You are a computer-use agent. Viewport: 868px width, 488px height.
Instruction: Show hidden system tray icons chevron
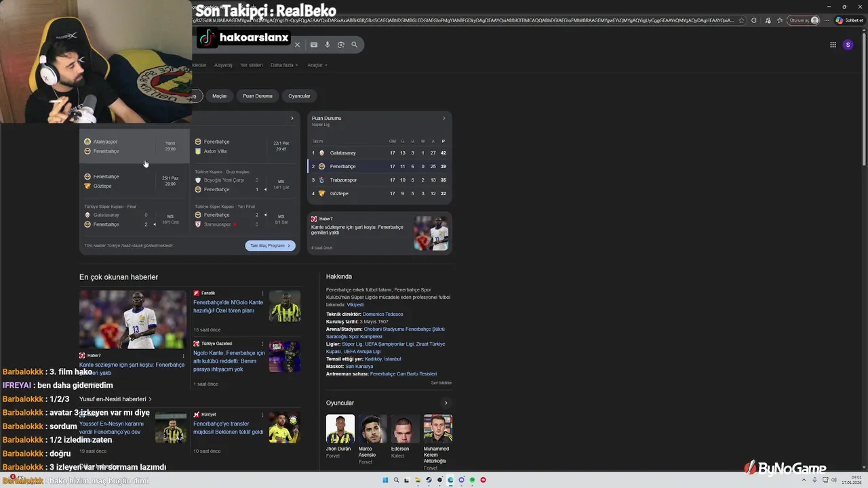coord(805,480)
